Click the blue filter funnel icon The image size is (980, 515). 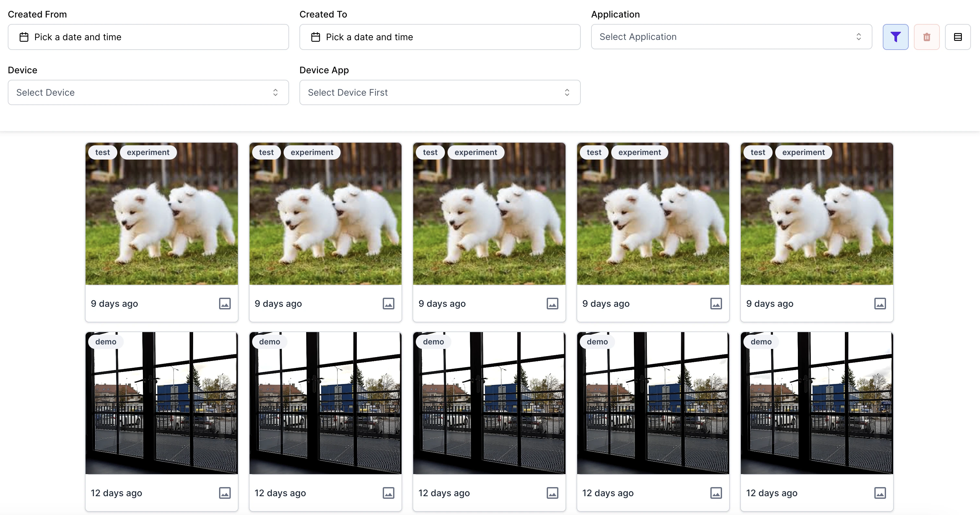[x=895, y=37]
